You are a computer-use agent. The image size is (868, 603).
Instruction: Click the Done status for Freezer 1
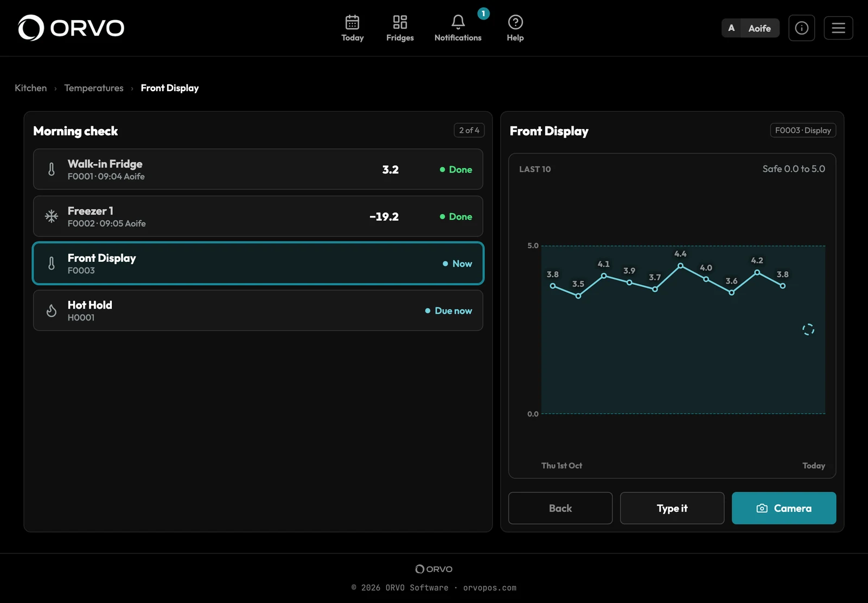(x=456, y=216)
